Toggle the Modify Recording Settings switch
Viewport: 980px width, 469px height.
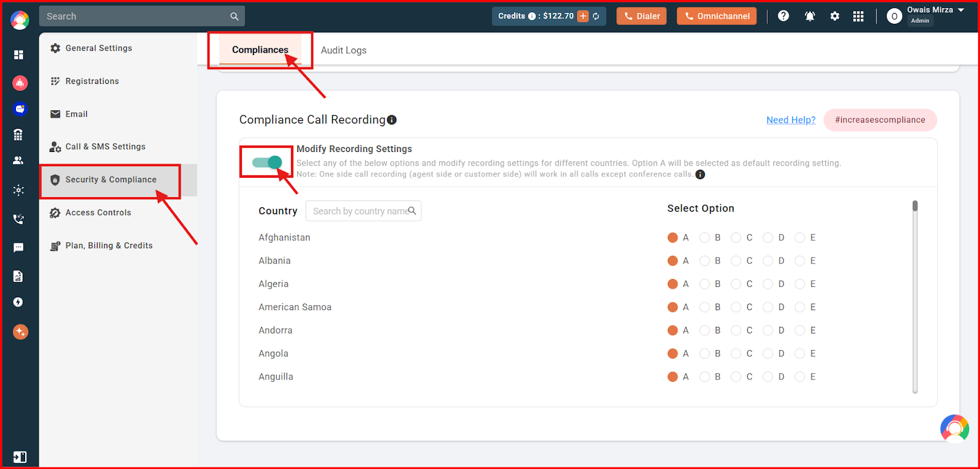(x=267, y=162)
